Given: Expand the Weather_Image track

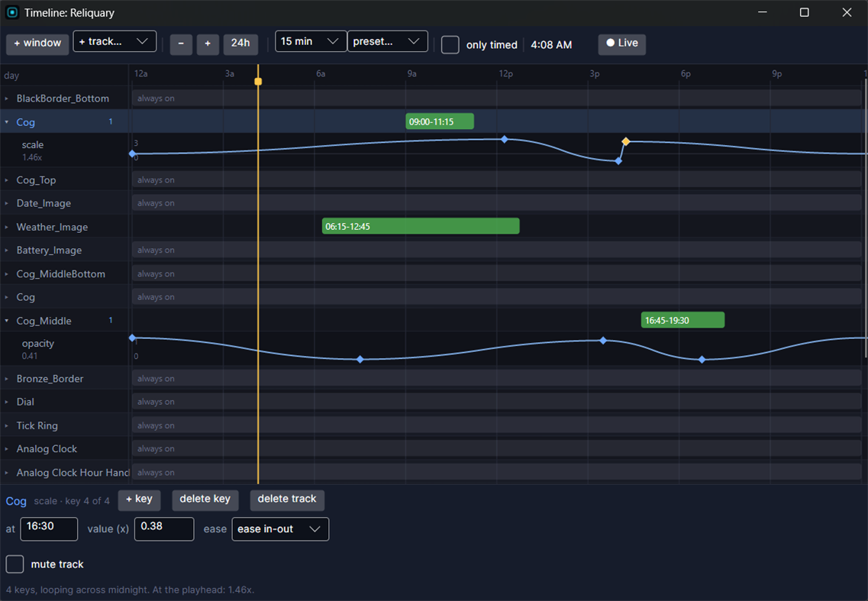Looking at the screenshot, I should (x=7, y=227).
